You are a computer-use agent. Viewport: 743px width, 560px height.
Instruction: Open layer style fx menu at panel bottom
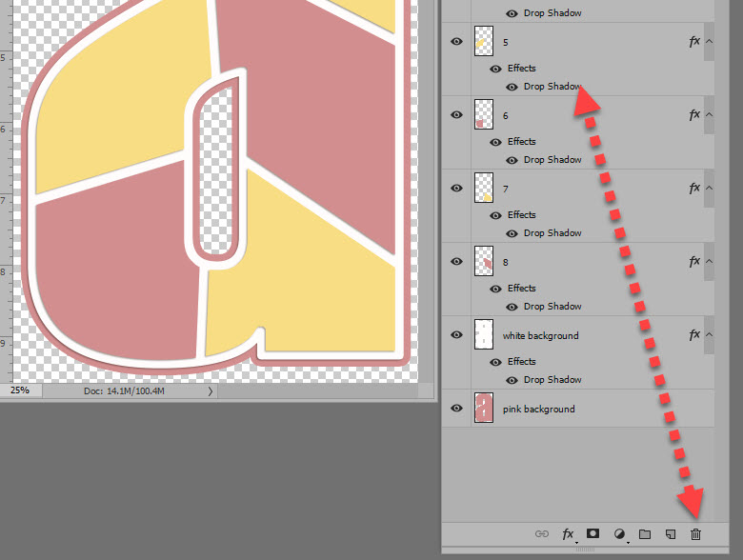(x=568, y=534)
